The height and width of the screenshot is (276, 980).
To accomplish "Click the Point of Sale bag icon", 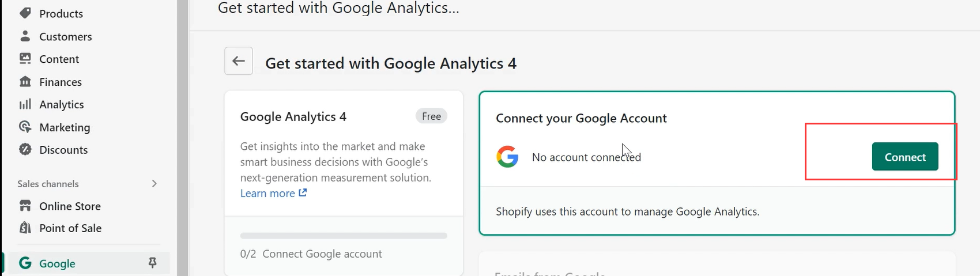I will coord(25,228).
